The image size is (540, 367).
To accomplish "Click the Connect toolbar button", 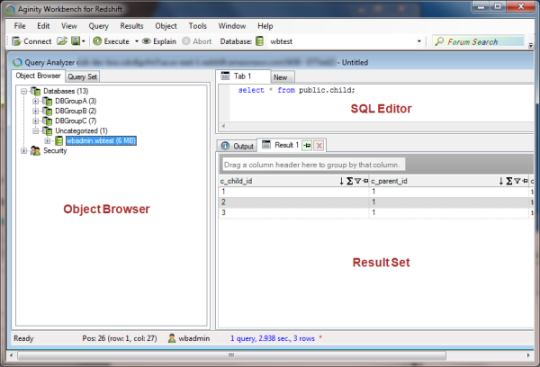I will click(x=32, y=41).
